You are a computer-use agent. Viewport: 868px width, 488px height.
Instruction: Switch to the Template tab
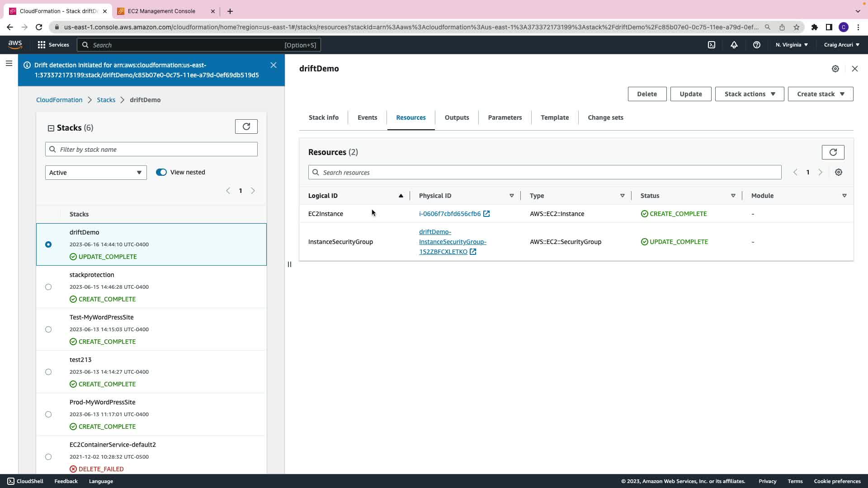(555, 117)
